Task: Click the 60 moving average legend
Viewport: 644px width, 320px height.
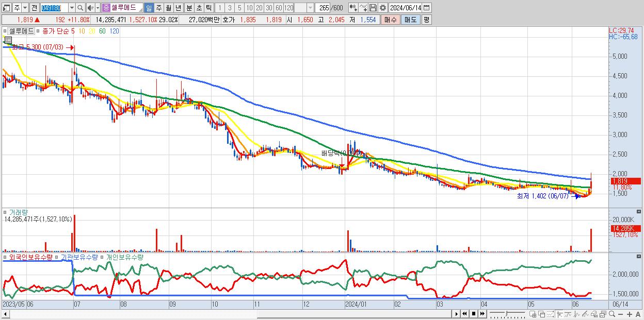Action: [102, 31]
